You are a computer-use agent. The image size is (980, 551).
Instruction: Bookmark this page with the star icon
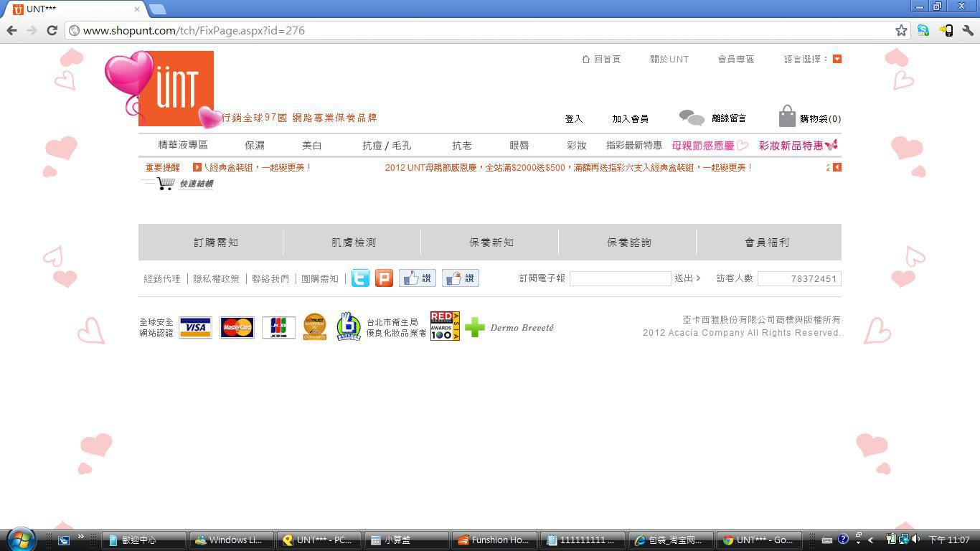tap(901, 30)
